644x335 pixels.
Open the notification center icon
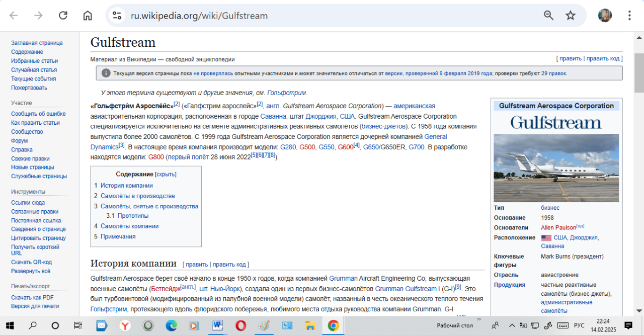click(628, 325)
